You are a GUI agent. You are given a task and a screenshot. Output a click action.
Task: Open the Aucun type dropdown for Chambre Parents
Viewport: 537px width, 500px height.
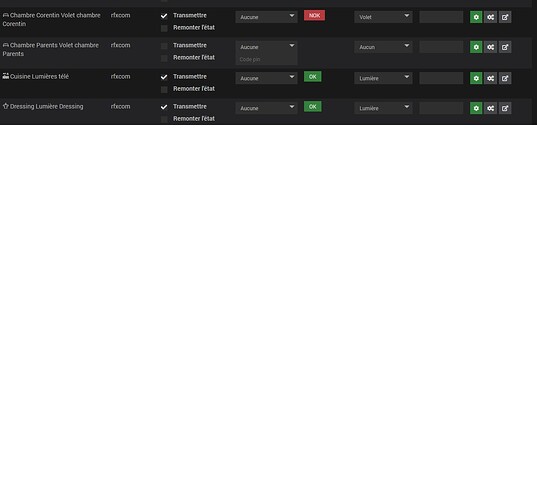pos(383,47)
